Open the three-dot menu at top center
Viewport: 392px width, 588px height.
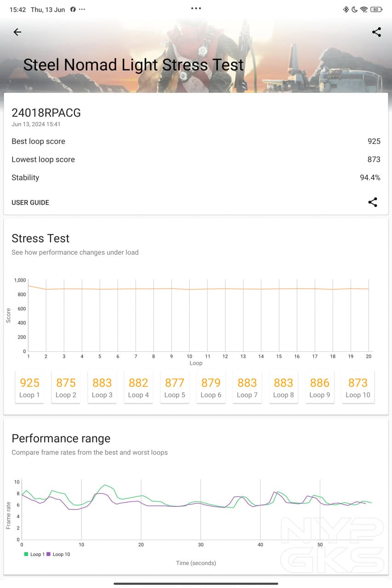coord(196,8)
